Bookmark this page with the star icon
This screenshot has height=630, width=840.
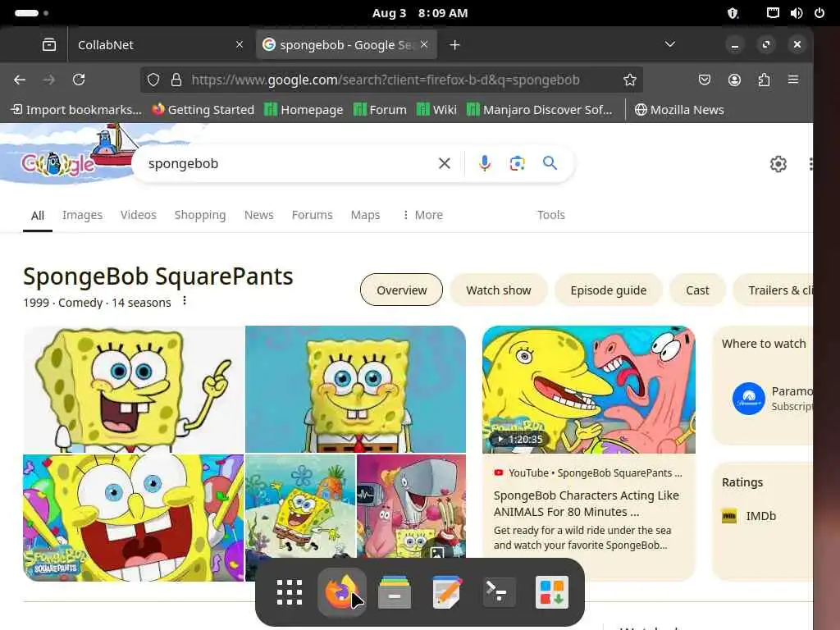coord(629,80)
